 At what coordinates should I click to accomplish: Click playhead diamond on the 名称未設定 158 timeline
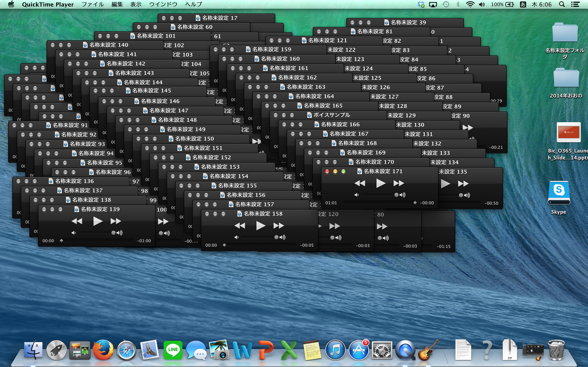click(224, 245)
